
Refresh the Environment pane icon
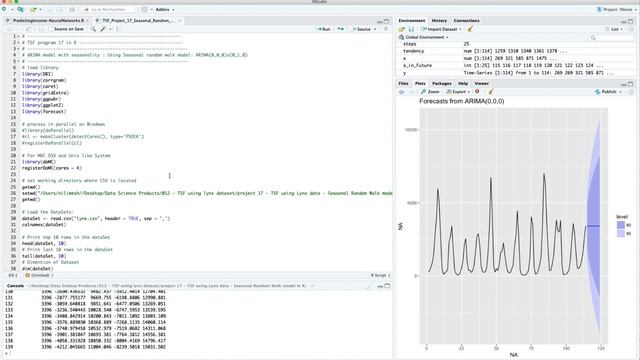tap(631, 29)
